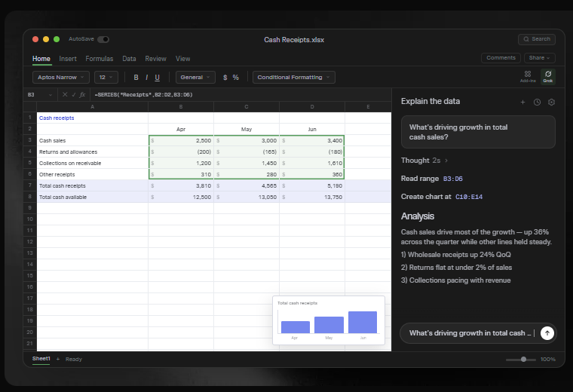This screenshot has width=573, height=392.
Task: Select column A header
Action: 93,107
